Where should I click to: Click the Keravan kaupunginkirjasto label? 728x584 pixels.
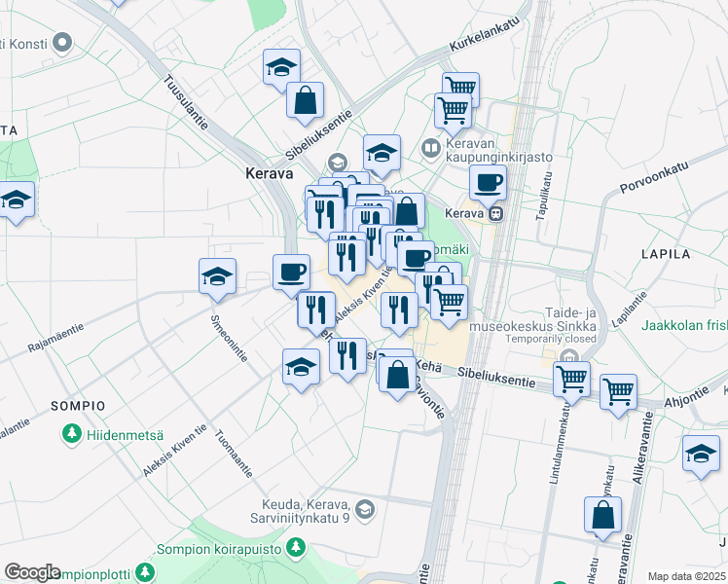pos(499,150)
